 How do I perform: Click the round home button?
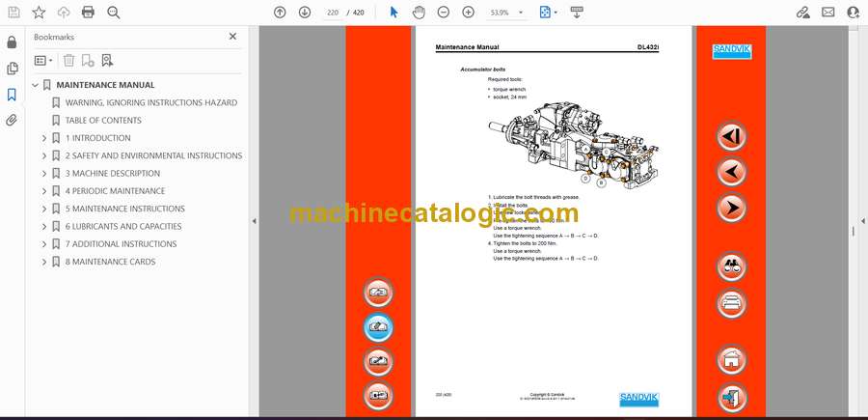[731, 360]
